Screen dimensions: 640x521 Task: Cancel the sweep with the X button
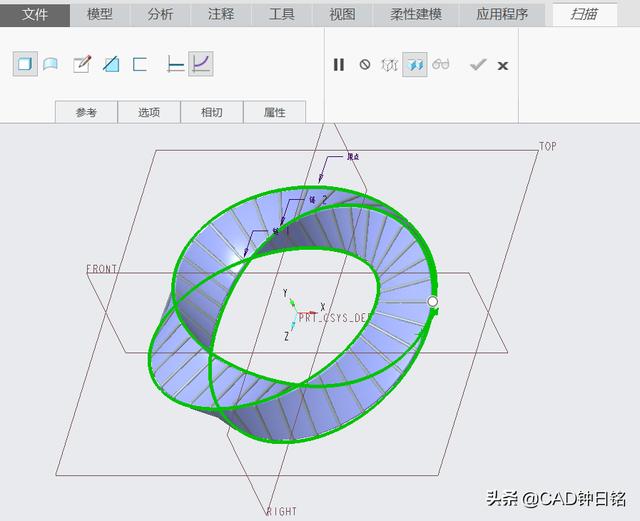(x=503, y=65)
